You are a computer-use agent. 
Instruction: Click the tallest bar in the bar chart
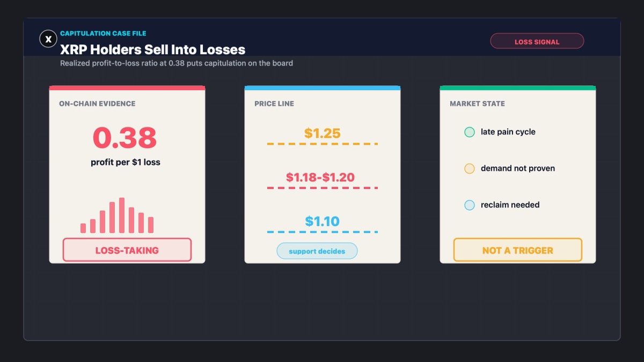coord(122,215)
